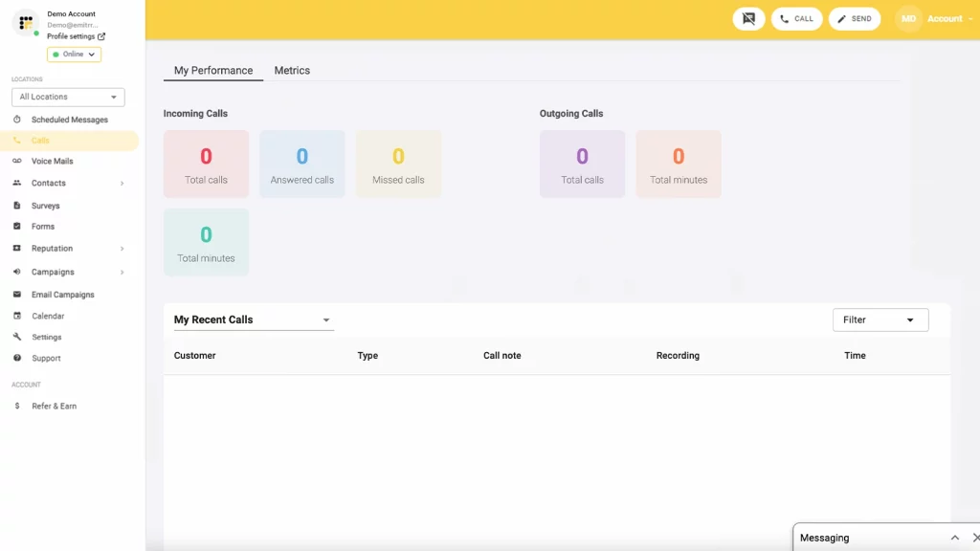Select the Forms clipboard icon
The height and width of the screenshot is (551, 980).
pyautogui.click(x=17, y=227)
